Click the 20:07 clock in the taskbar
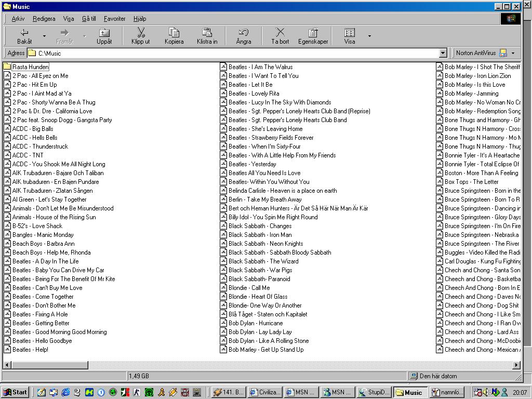532x399 pixels. [x=520, y=393]
